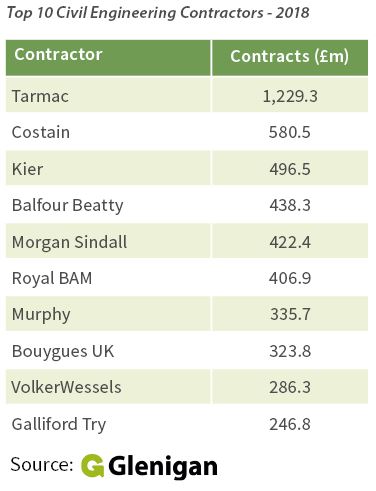This screenshot has height=491, width=376.
Task: Click the Top 10 Civil Engineering Contractors title
Action: click(x=158, y=13)
